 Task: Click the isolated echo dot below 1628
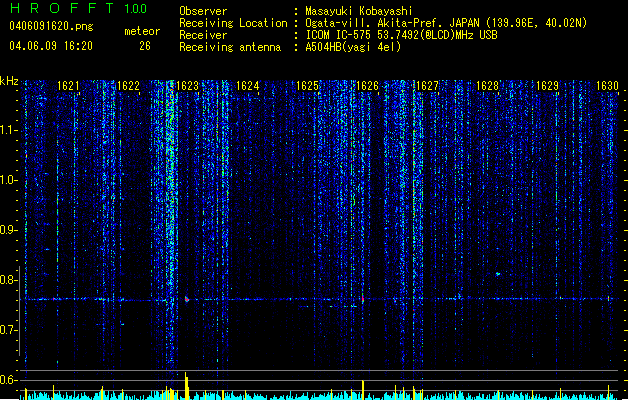(498, 274)
